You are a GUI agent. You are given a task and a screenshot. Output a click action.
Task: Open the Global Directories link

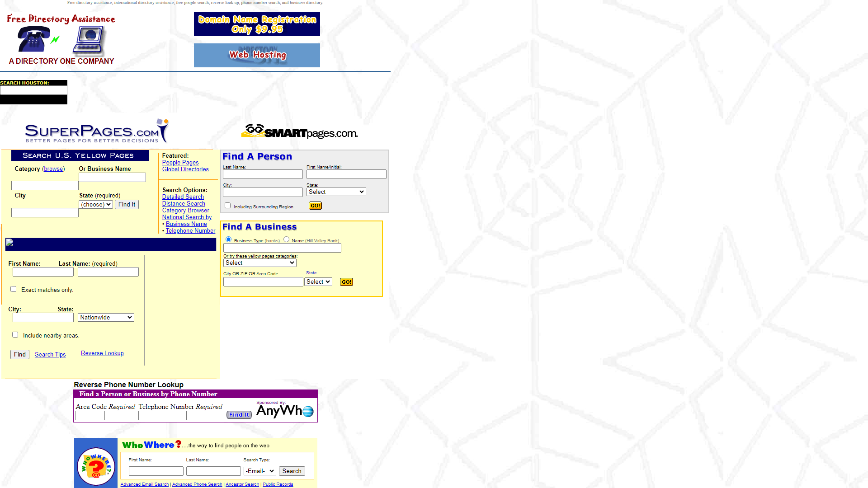[185, 169]
